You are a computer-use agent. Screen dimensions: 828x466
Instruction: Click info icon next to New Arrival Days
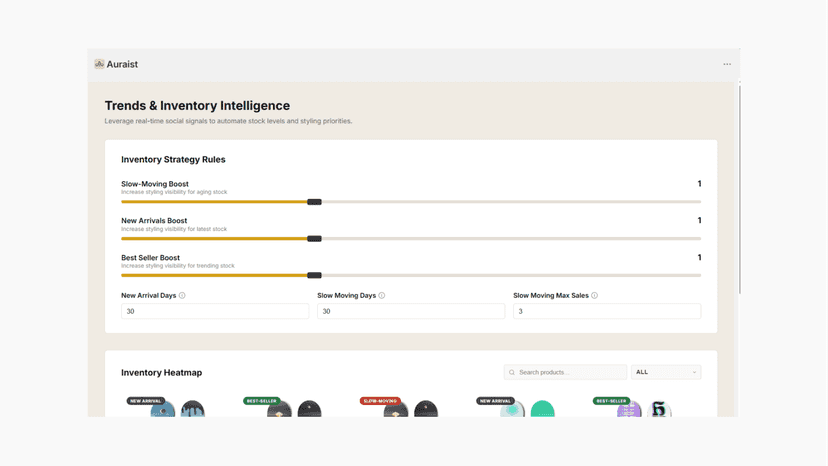coord(182,295)
